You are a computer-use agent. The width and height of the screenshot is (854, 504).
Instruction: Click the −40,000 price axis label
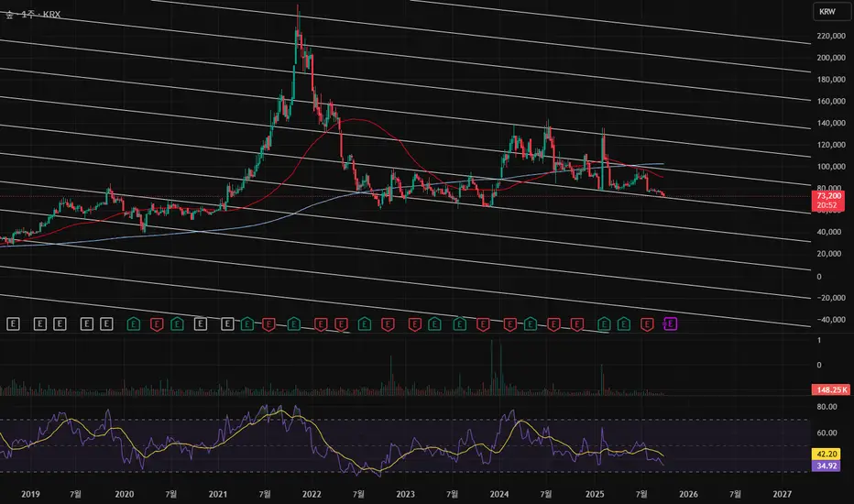[831, 320]
